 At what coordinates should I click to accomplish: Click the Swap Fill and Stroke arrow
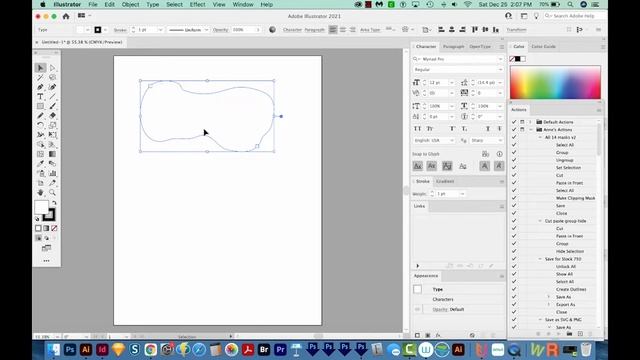point(54,202)
